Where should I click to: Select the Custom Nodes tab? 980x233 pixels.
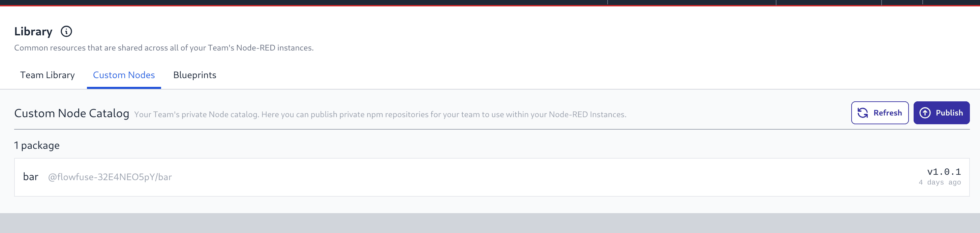click(124, 75)
